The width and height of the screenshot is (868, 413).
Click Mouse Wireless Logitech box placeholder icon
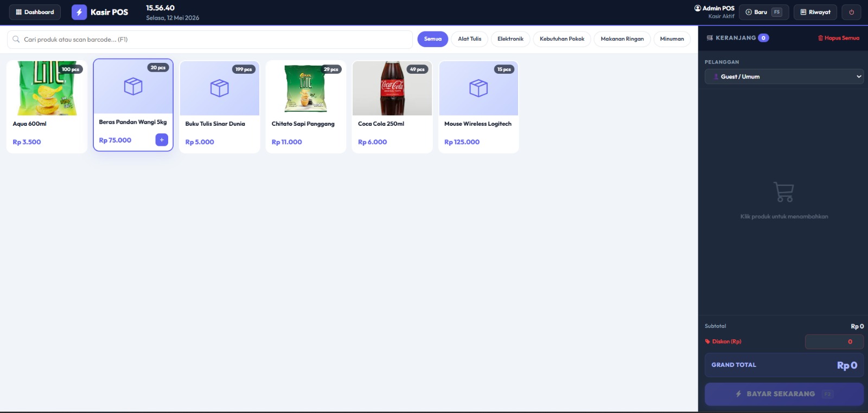point(478,88)
